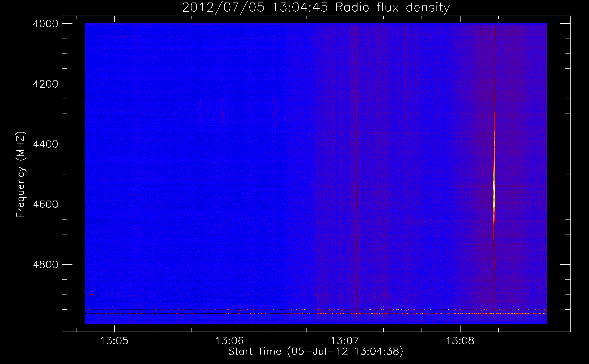Click the 4600 frequency tick label
Image resolution: width=589 pixels, height=364 pixels.
point(46,204)
